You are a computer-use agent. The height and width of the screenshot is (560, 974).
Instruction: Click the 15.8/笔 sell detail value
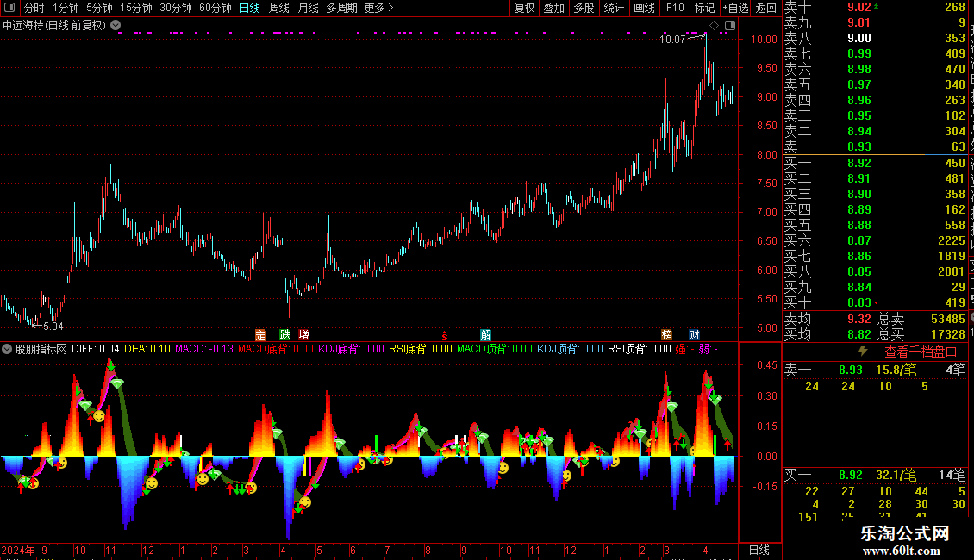pyautogui.click(x=896, y=370)
